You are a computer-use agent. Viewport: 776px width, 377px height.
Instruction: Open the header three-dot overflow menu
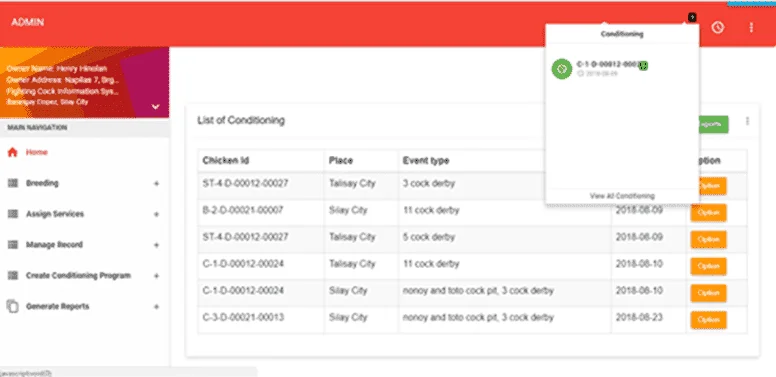coord(751,27)
